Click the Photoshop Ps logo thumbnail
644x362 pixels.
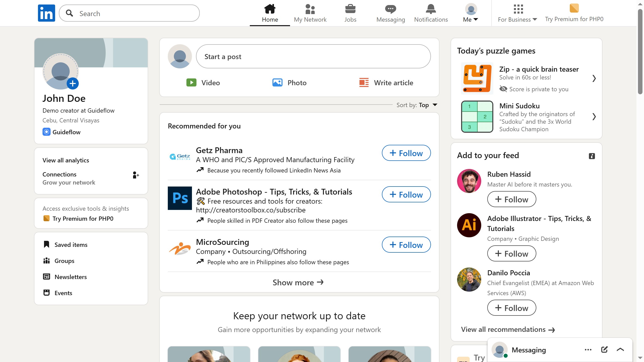[x=180, y=198]
